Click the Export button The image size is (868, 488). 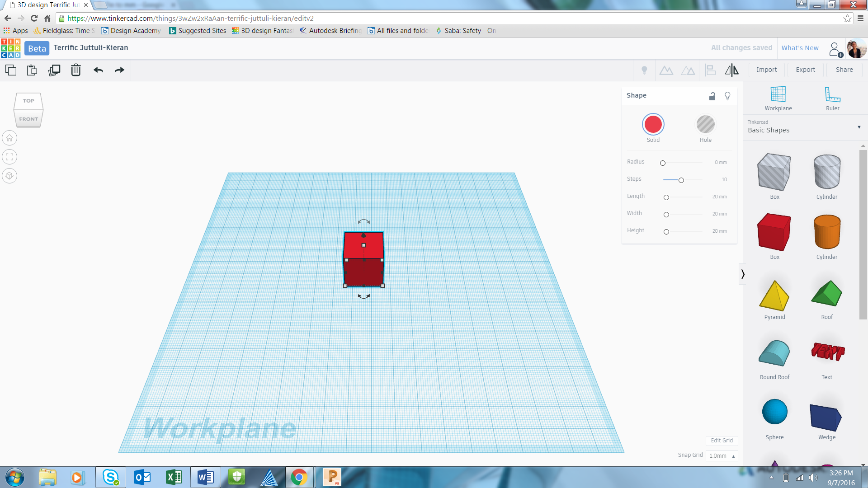click(x=805, y=70)
